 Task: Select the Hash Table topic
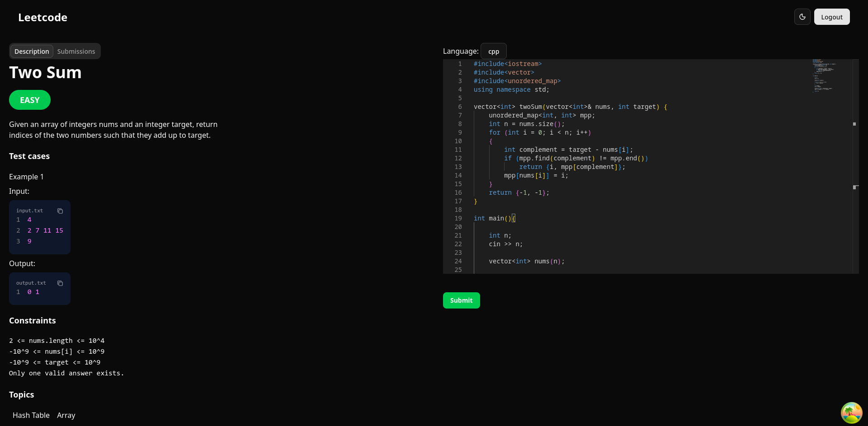point(31,415)
